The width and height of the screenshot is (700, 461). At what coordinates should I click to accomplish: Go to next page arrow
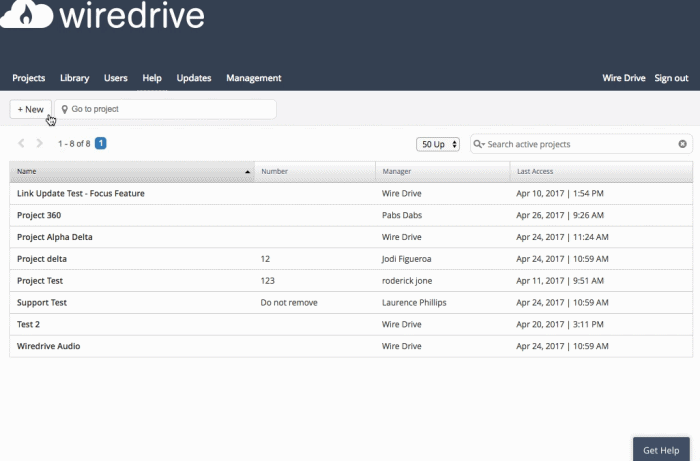39,143
